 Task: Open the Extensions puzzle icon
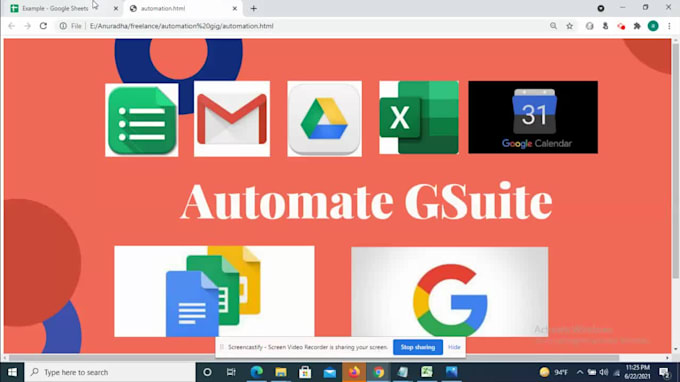[637, 26]
